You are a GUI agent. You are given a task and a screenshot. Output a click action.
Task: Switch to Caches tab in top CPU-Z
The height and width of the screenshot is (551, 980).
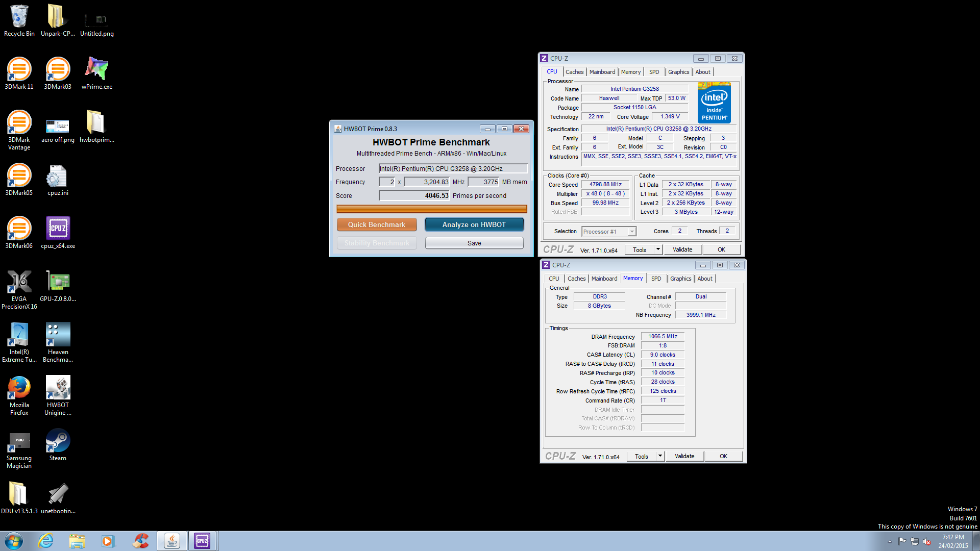tap(574, 72)
